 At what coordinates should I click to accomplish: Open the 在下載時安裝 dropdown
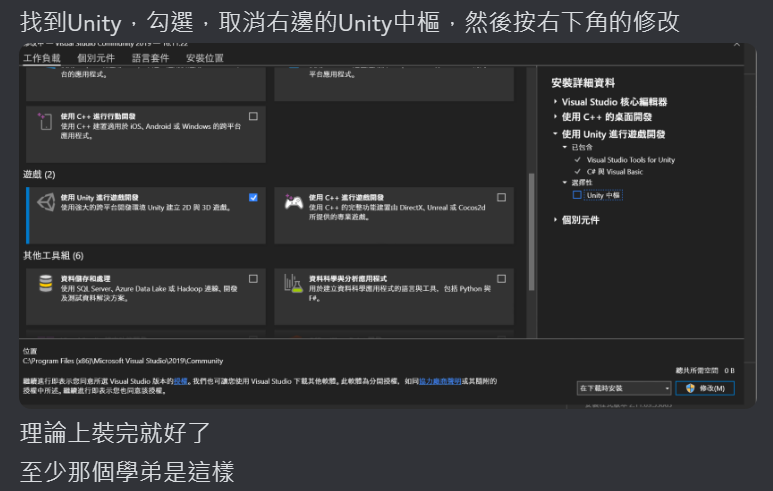pos(624,388)
